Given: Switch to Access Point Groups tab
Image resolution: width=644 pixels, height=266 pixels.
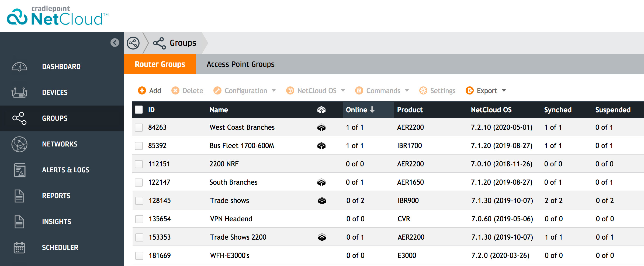Looking at the screenshot, I should point(240,64).
